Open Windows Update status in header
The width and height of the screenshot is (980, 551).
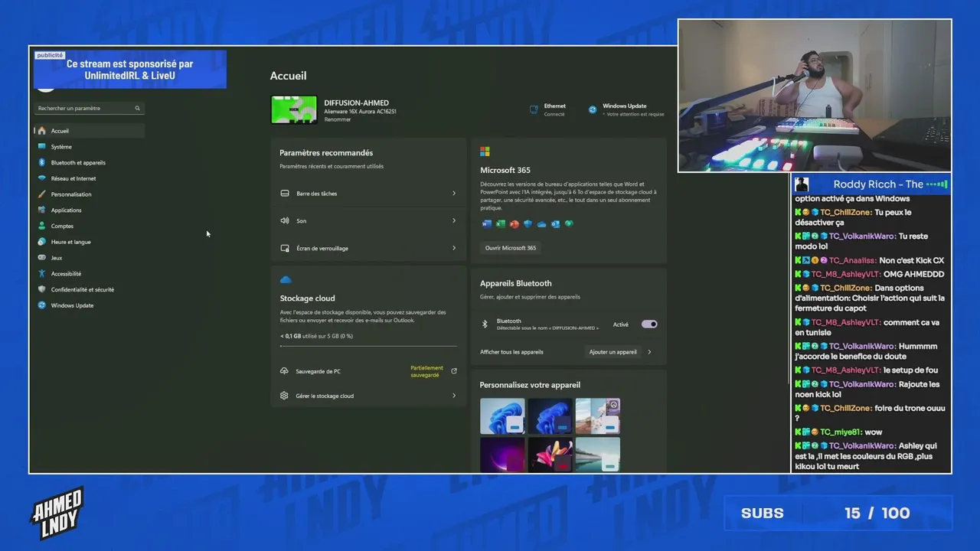coord(626,109)
